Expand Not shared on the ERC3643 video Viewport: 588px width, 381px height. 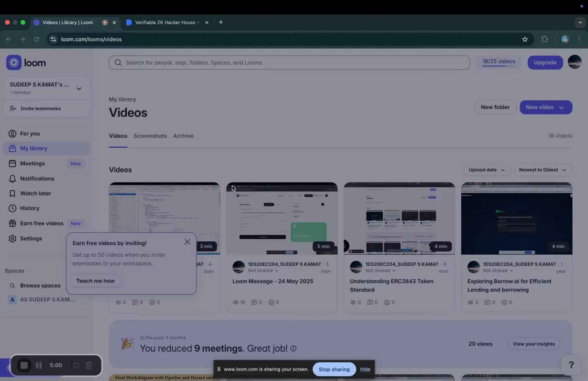pos(380,271)
